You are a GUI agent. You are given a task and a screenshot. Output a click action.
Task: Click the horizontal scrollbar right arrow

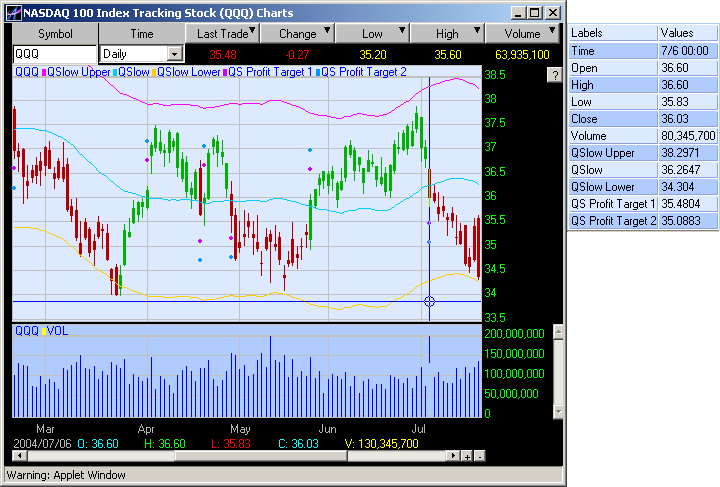[x=453, y=456]
